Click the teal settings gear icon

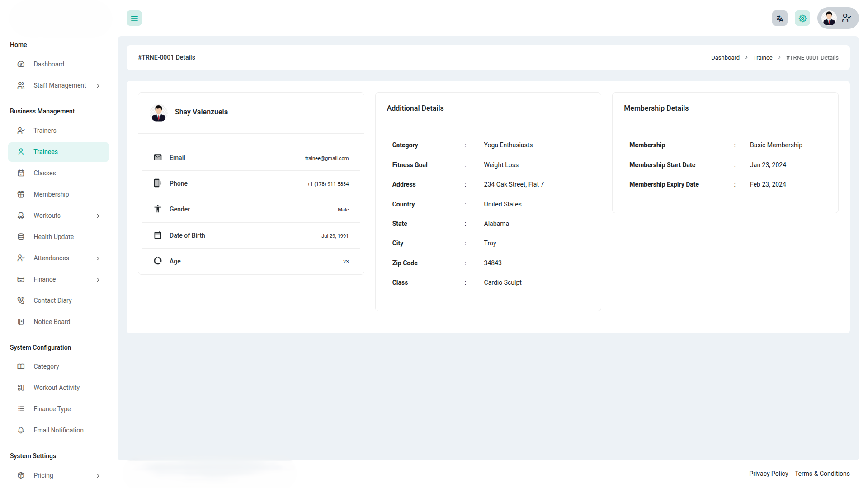(802, 19)
